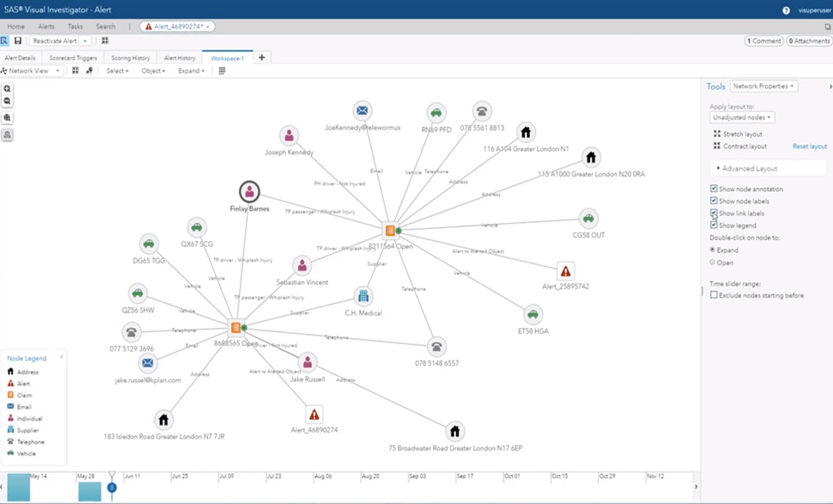Select the Open radio button
The height and width of the screenshot is (504, 833).
(x=712, y=262)
